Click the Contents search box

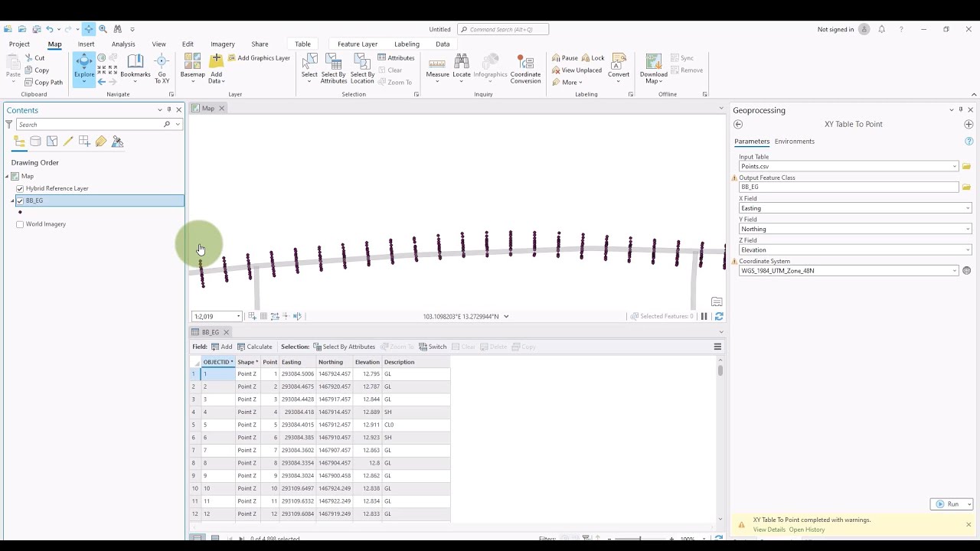(x=90, y=124)
